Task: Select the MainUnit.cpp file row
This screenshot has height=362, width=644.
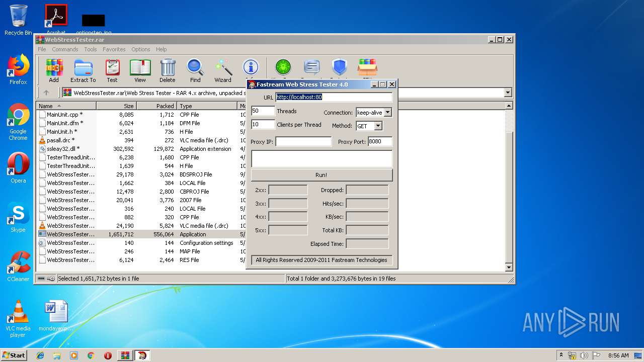Action: click(x=141, y=115)
